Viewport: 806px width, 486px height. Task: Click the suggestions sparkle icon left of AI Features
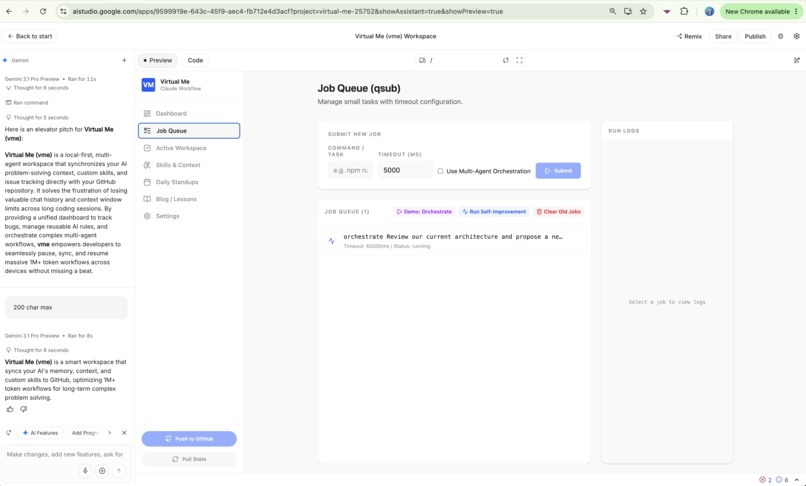[x=8, y=433]
